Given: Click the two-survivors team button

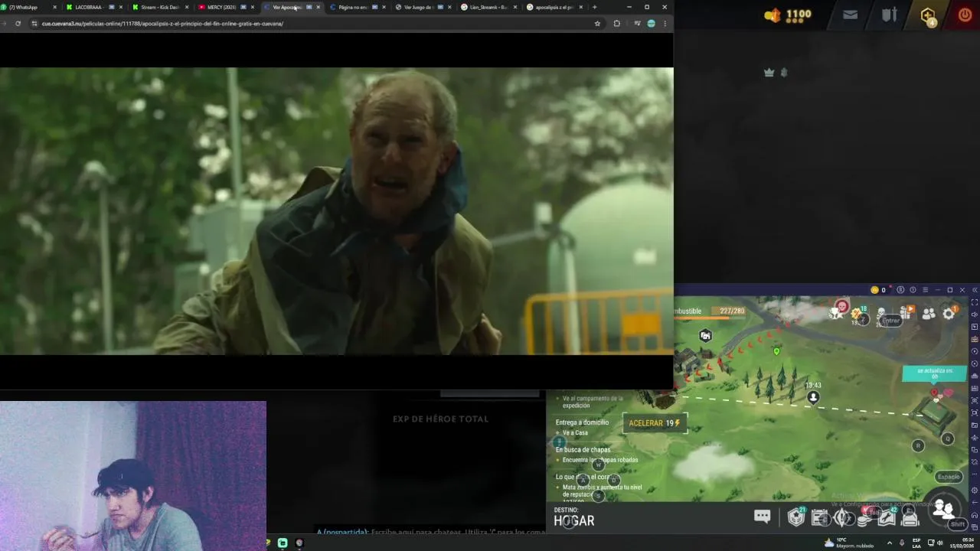Looking at the screenshot, I should tap(943, 509).
